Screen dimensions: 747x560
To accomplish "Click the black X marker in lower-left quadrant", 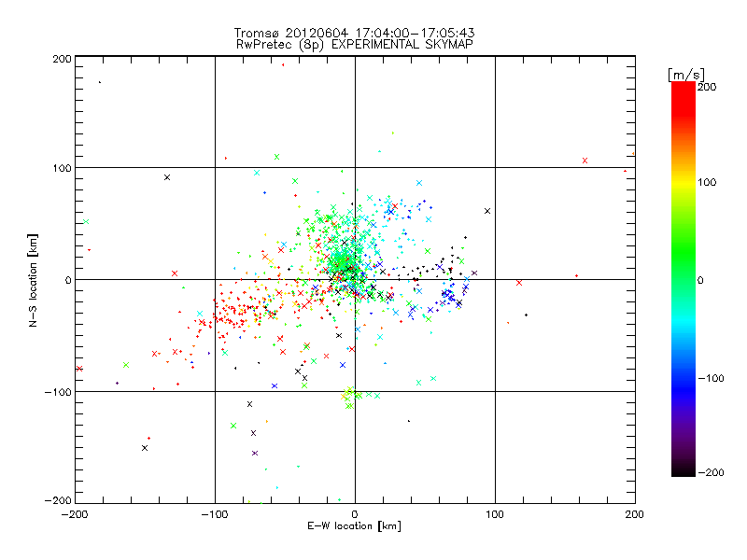I will 145,448.
